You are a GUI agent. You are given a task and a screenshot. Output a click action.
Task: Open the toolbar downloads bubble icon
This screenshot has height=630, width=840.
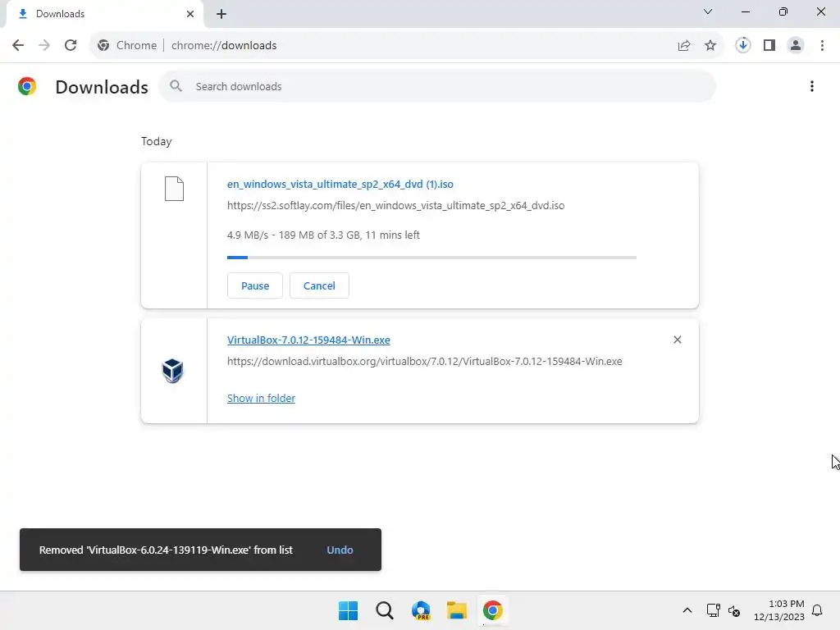tap(742, 45)
